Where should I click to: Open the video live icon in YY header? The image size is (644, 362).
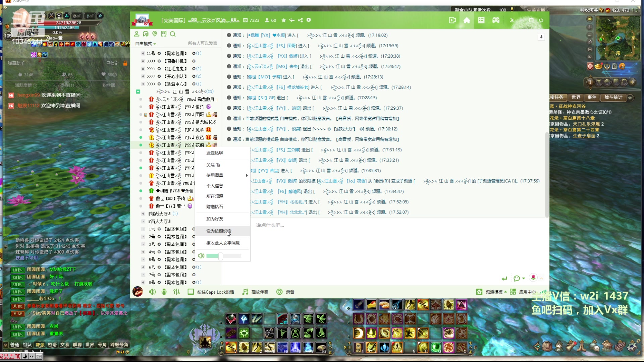[x=452, y=20]
